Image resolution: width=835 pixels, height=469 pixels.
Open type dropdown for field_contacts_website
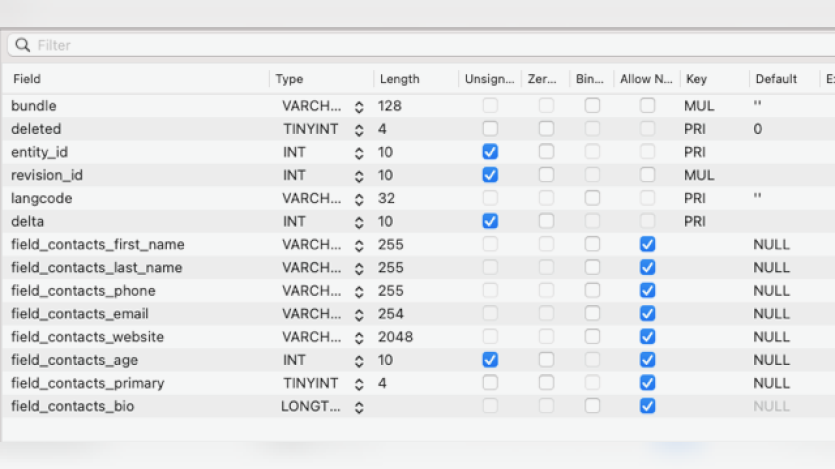coord(359,338)
